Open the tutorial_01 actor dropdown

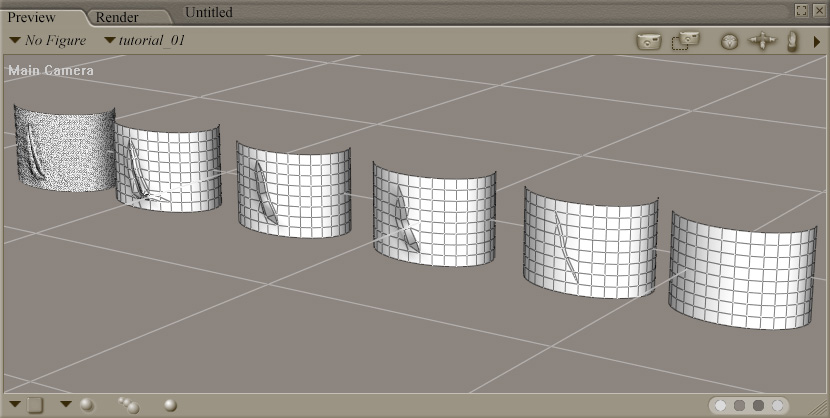145,41
